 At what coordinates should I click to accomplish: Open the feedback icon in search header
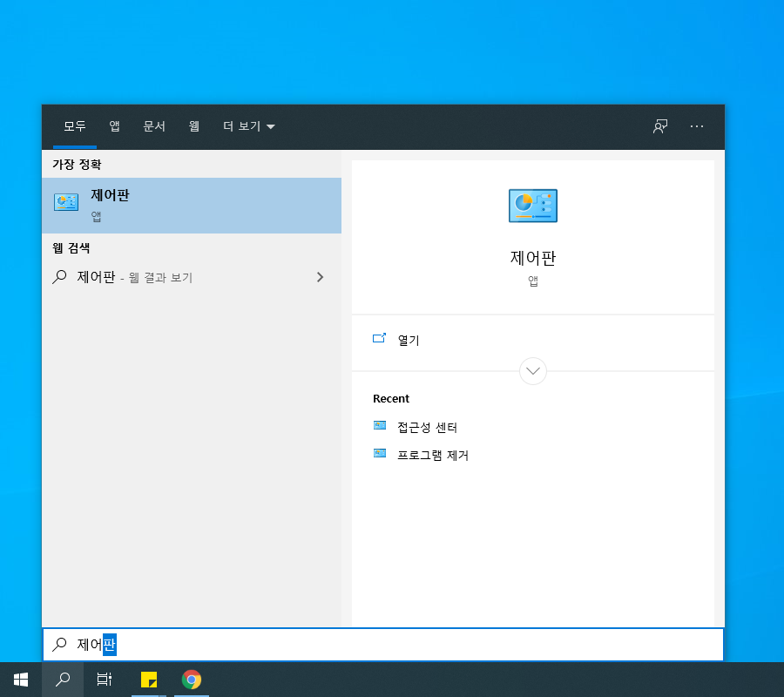point(660,126)
